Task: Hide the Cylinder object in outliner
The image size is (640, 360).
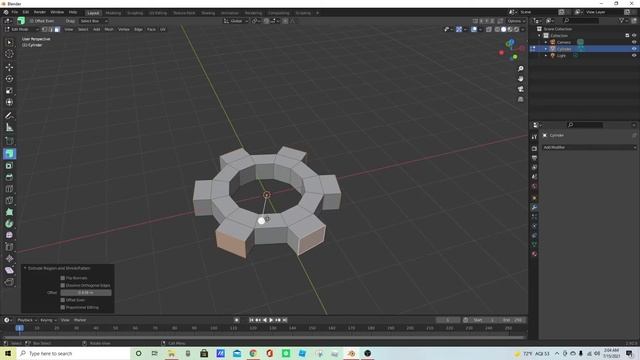Action: [x=634, y=49]
